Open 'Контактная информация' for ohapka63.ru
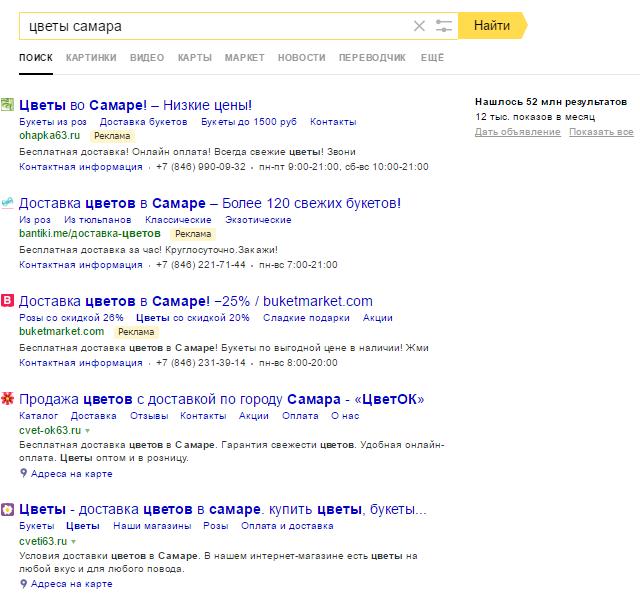Image resolution: width=640 pixels, height=604 pixels. [81, 167]
